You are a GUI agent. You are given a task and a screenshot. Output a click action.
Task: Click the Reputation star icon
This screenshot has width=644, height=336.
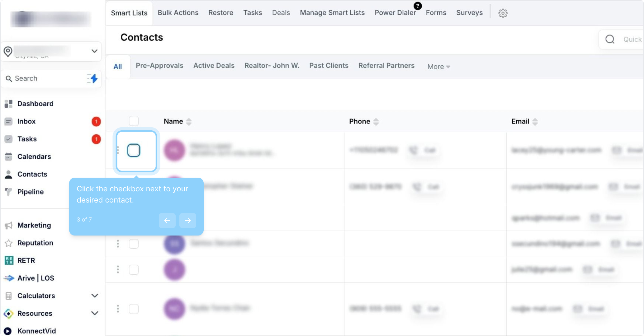point(8,243)
